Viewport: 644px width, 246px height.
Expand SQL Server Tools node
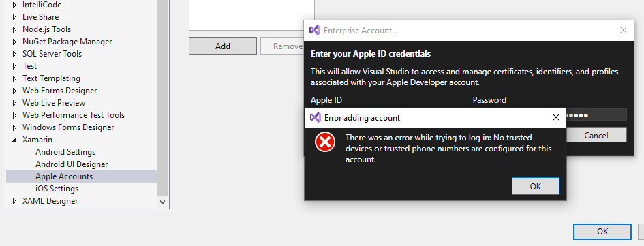[x=15, y=54]
